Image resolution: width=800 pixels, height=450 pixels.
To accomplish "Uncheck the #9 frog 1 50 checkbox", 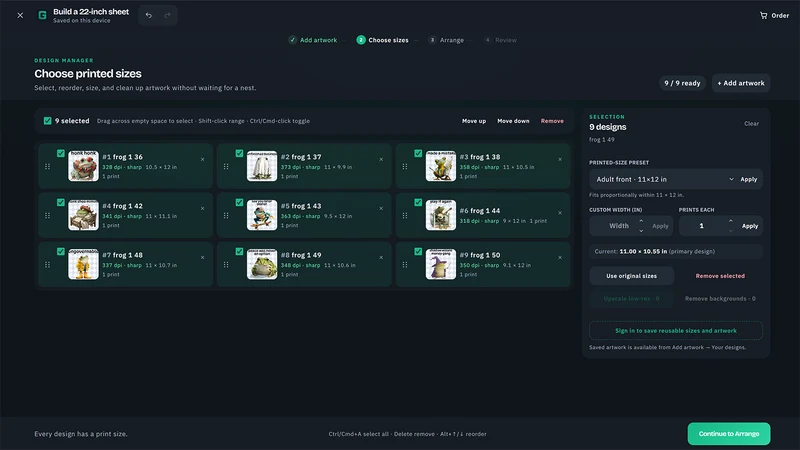I will point(418,251).
